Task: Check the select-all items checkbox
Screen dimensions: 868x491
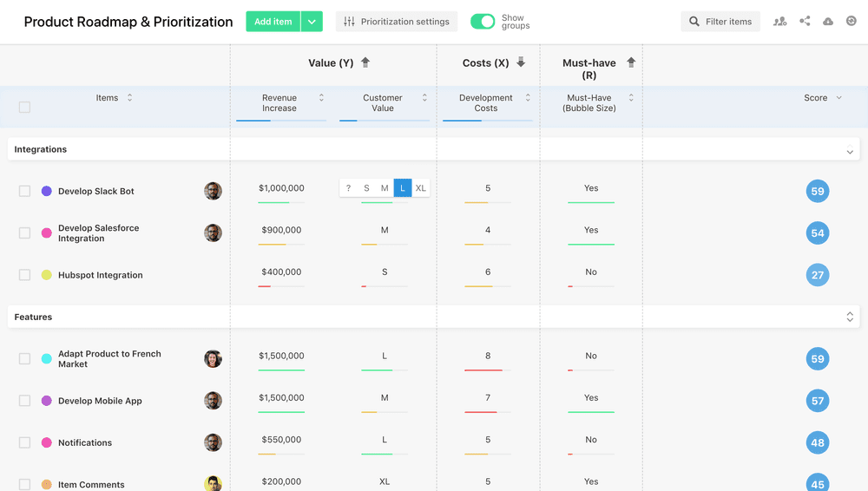Action: (x=24, y=107)
